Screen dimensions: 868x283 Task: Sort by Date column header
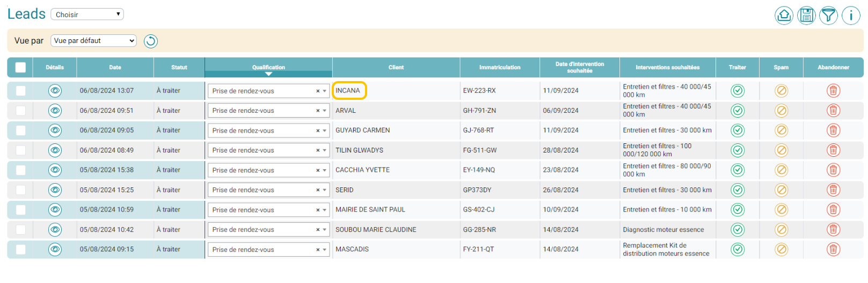(x=115, y=68)
